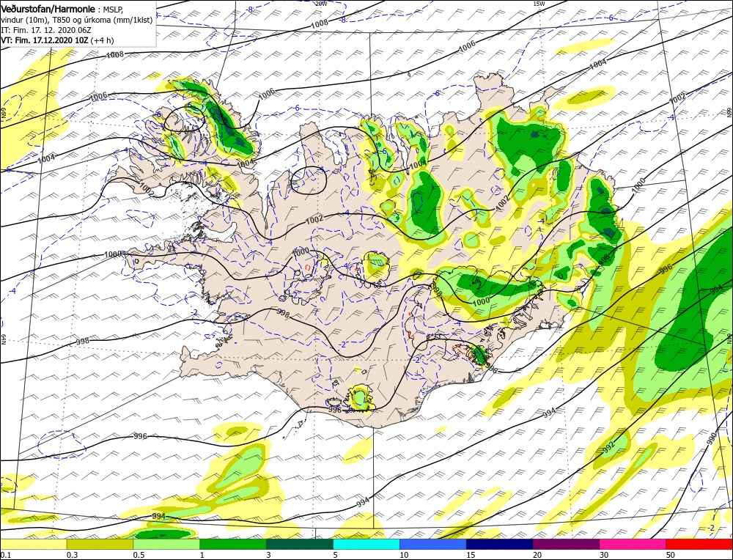733x560 pixels.
Task: Click the olive 0.3–0.5 legend swatch
Action: (x=100, y=544)
